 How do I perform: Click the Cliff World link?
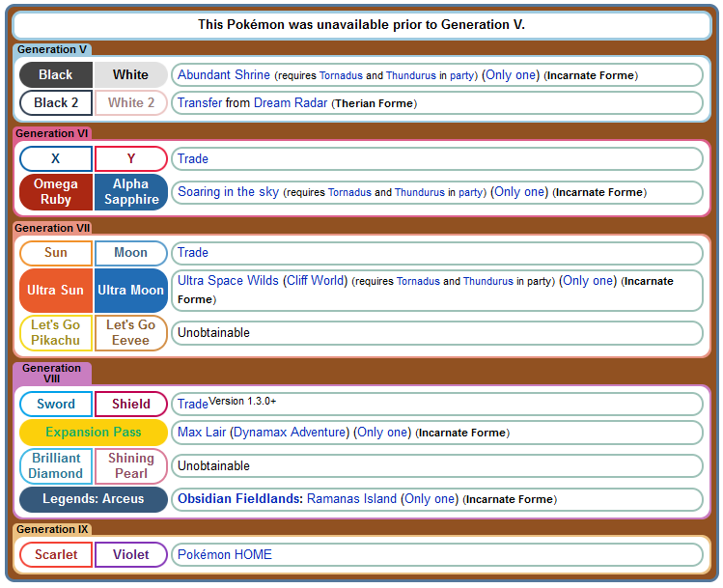pos(315,281)
